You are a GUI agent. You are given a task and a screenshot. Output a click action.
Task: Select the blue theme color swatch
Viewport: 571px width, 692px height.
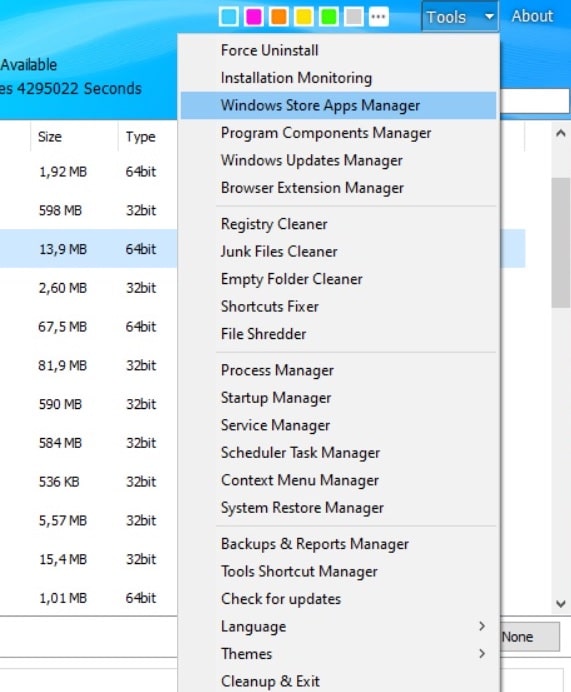tap(229, 17)
